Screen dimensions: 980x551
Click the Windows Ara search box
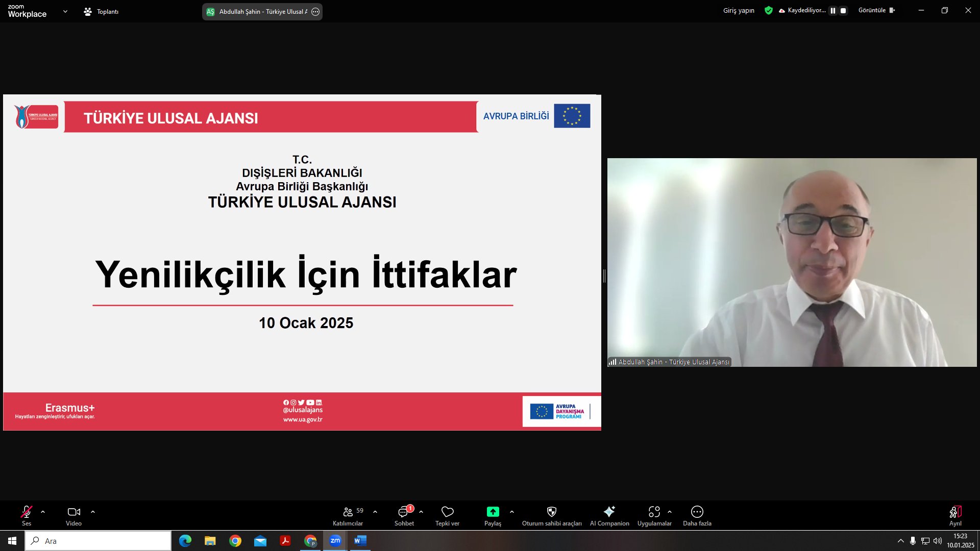tap(98, 541)
